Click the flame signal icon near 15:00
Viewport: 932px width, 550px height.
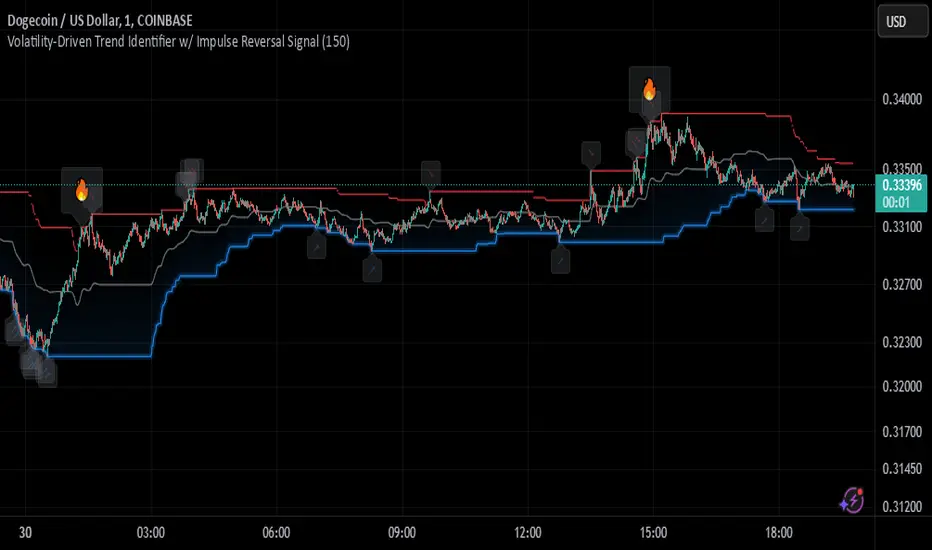point(650,90)
